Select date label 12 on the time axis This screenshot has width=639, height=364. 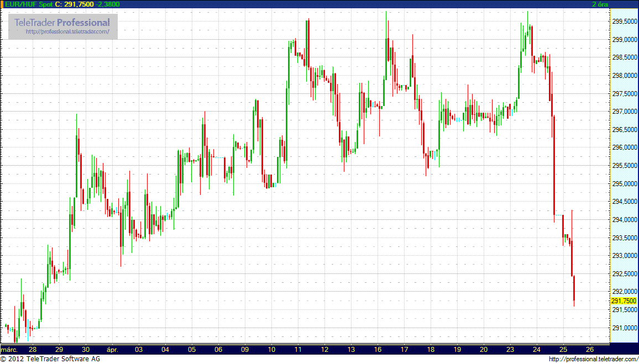[325, 350]
